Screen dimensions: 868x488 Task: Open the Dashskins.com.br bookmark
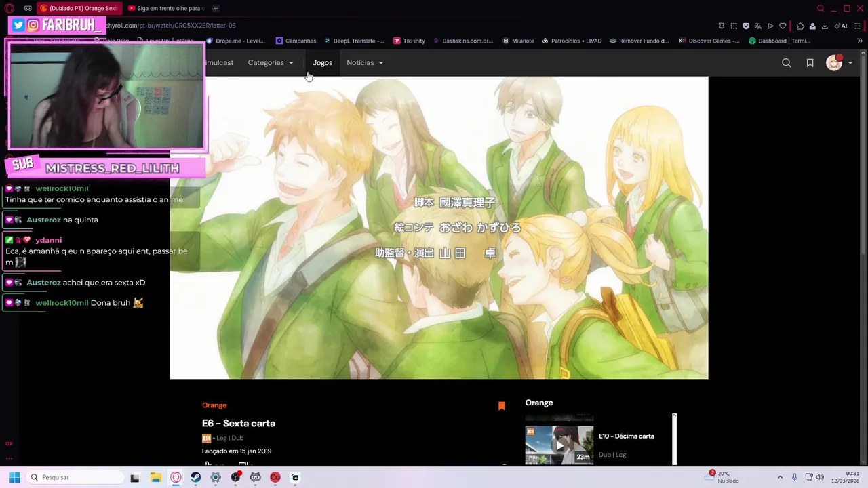click(x=462, y=41)
